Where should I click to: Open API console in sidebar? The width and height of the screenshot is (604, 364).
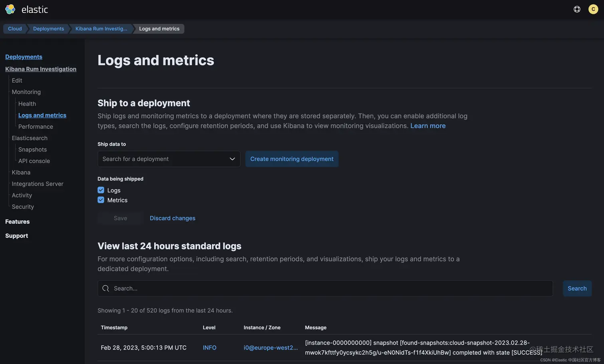[x=34, y=161]
